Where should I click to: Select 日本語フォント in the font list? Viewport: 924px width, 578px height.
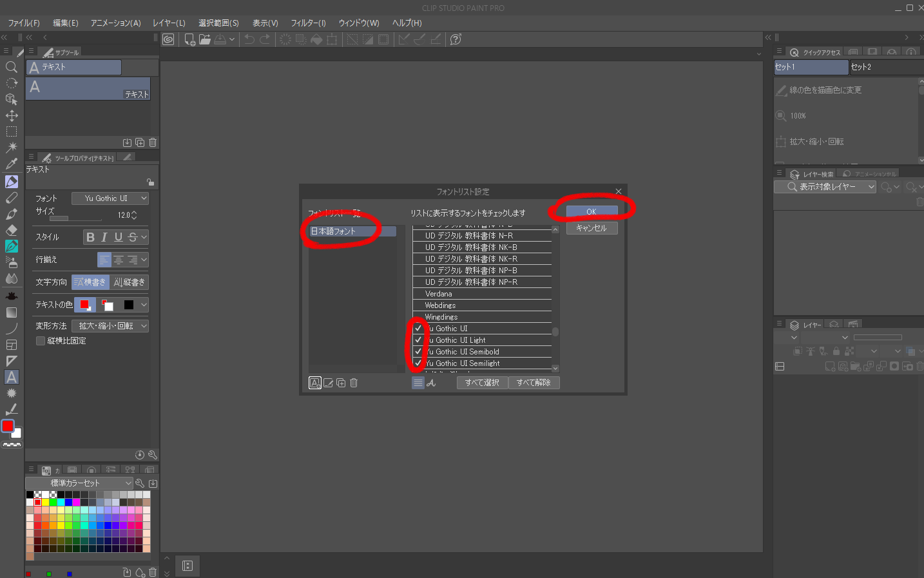(352, 231)
